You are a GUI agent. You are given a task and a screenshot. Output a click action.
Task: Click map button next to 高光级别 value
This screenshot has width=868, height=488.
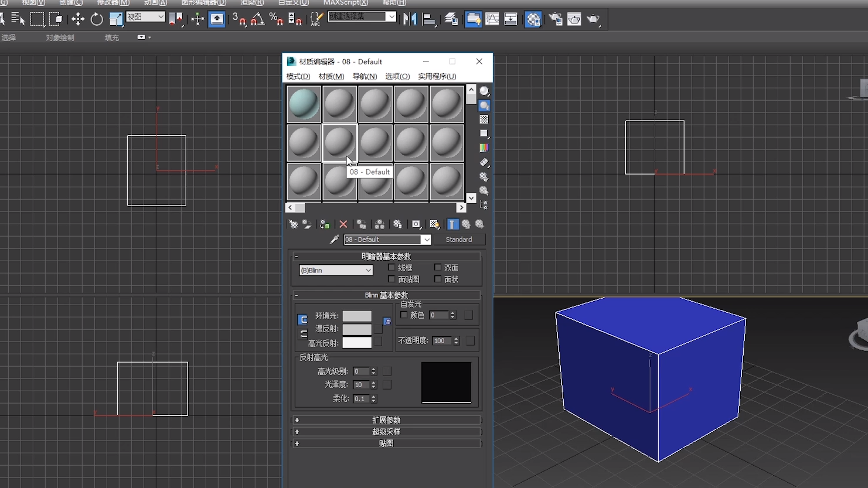[x=387, y=371]
